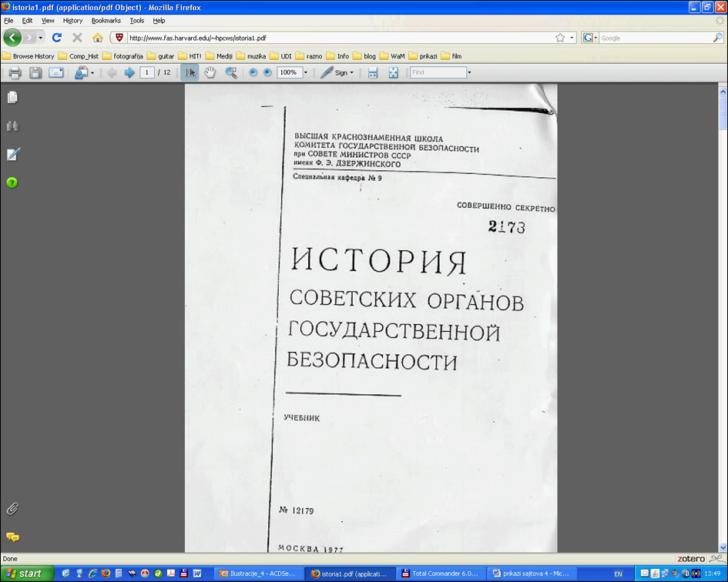Open the binoculars Search panel
This screenshot has height=582, width=728.
(x=12, y=126)
